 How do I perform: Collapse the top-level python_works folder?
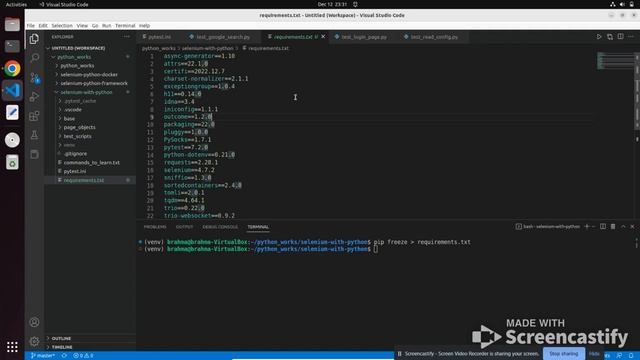(91, 57)
